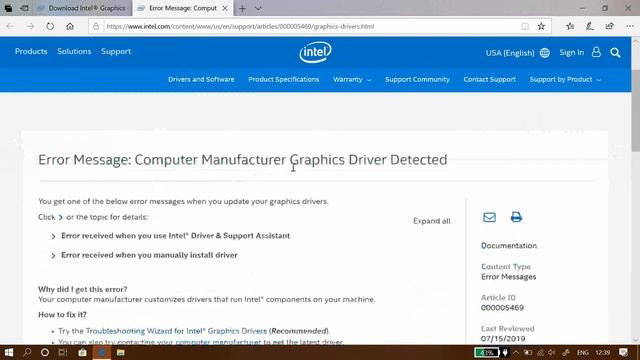Screen dimensions: 640x360
Task: Open the browser home page
Action: 70,27
